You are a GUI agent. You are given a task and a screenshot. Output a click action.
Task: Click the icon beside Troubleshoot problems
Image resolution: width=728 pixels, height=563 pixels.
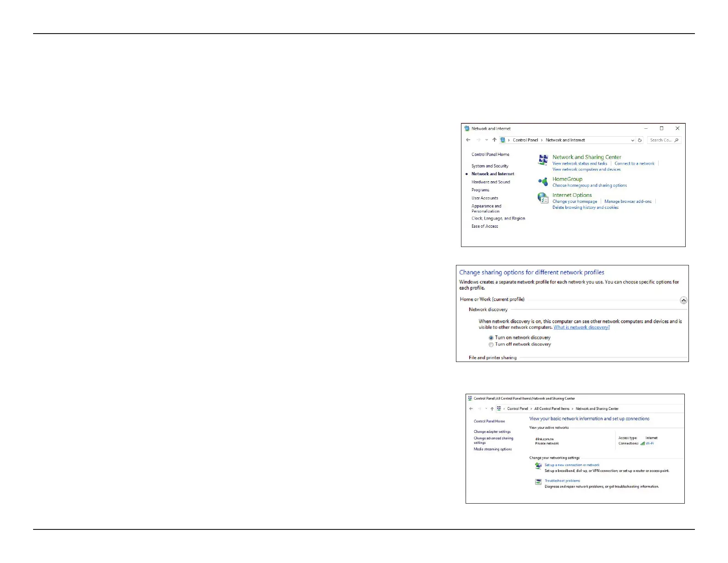pyautogui.click(x=539, y=482)
